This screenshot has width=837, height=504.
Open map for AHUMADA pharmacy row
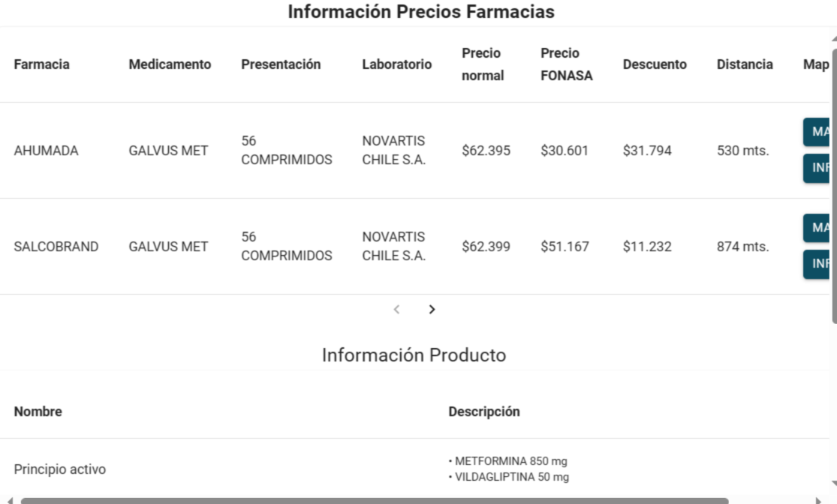817,132
